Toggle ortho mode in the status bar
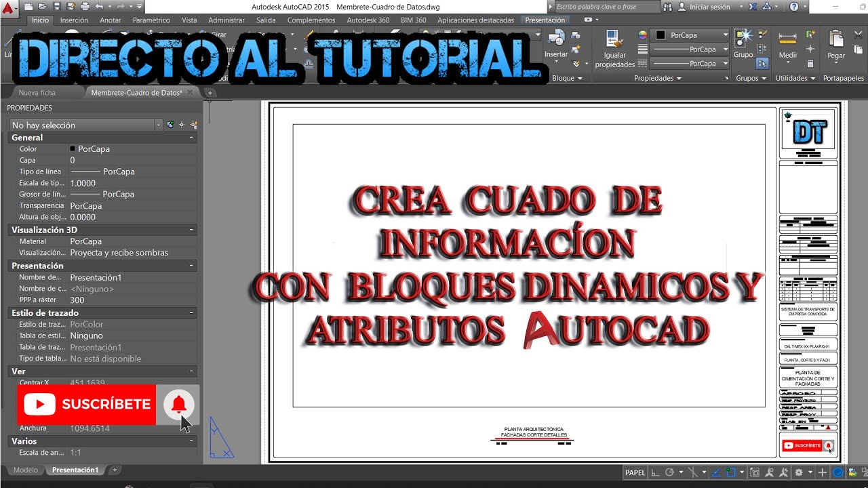 click(x=654, y=472)
